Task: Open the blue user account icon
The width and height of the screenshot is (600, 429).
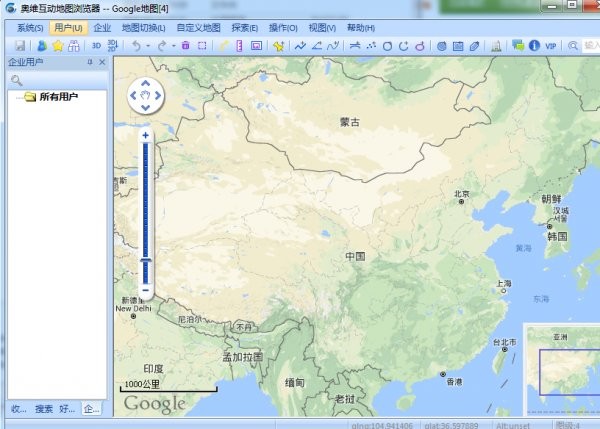Action: tap(42, 46)
